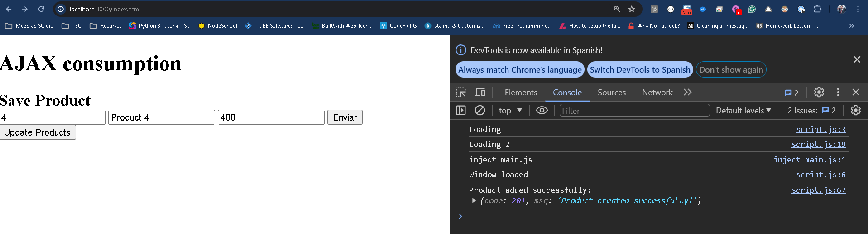This screenshot has width=868, height=234.
Task: Switch to the Network tab
Action: click(657, 93)
